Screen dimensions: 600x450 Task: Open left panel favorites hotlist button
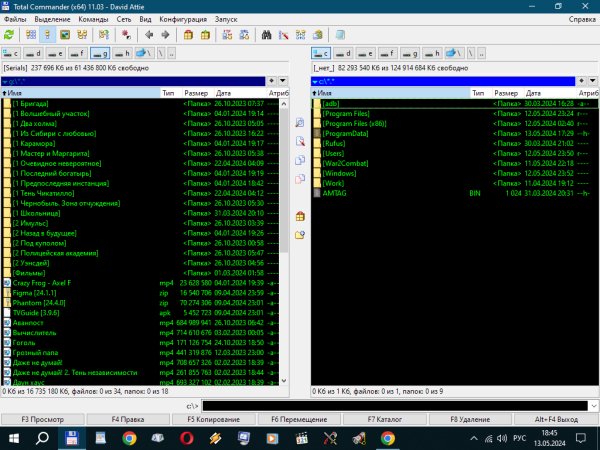coord(271,81)
